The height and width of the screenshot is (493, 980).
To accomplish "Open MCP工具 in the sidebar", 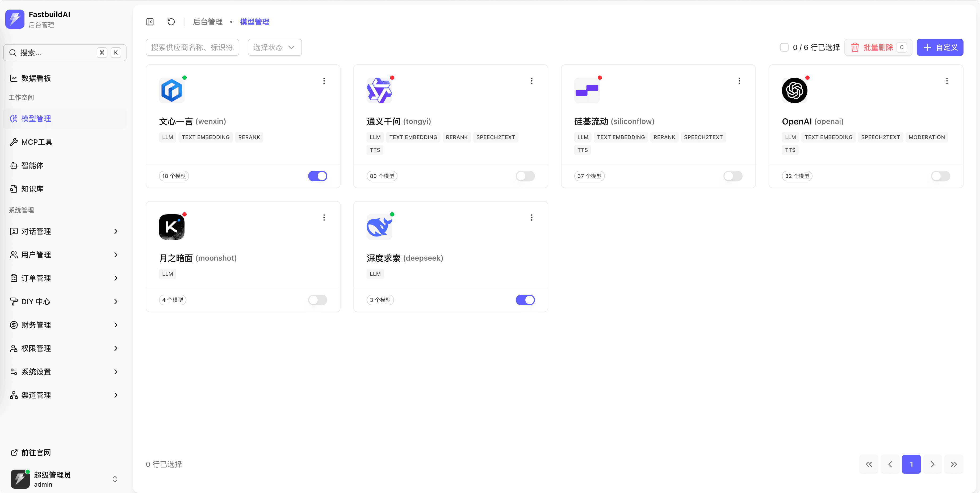I will 37,142.
